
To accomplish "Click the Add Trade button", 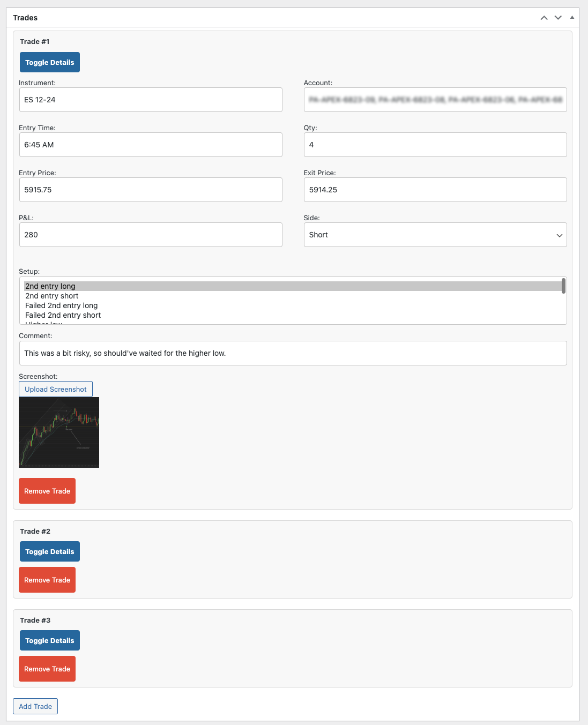I will coord(35,706).
